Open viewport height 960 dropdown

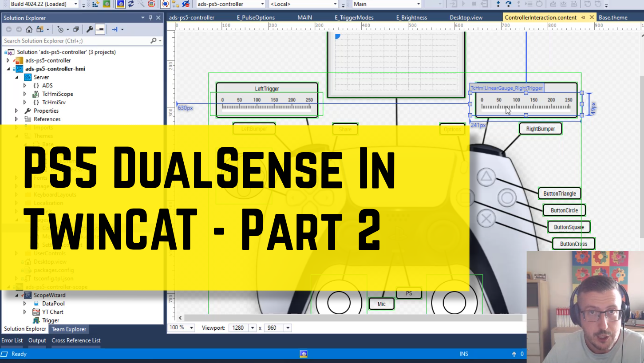click(288, 328)
